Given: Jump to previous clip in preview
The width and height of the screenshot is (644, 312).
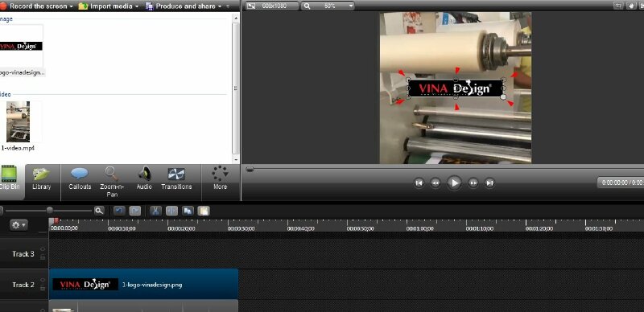Looking at the screenshot, I should click(419, 183).
